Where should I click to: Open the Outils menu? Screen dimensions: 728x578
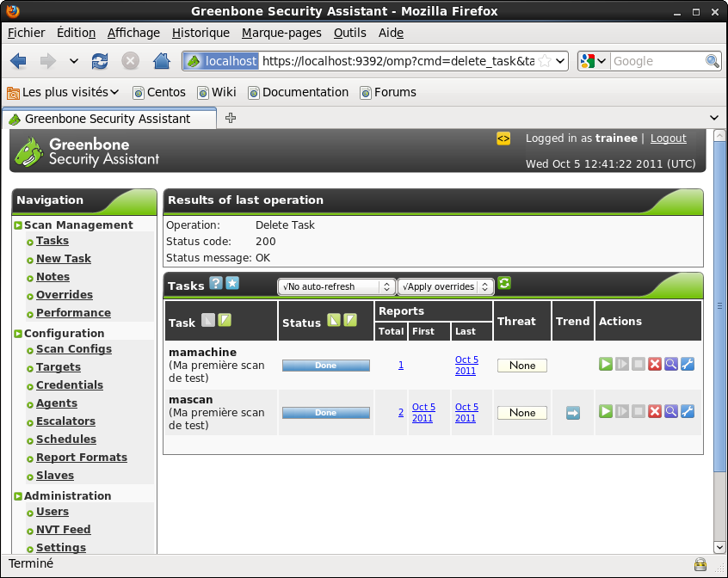pos(350,33)
